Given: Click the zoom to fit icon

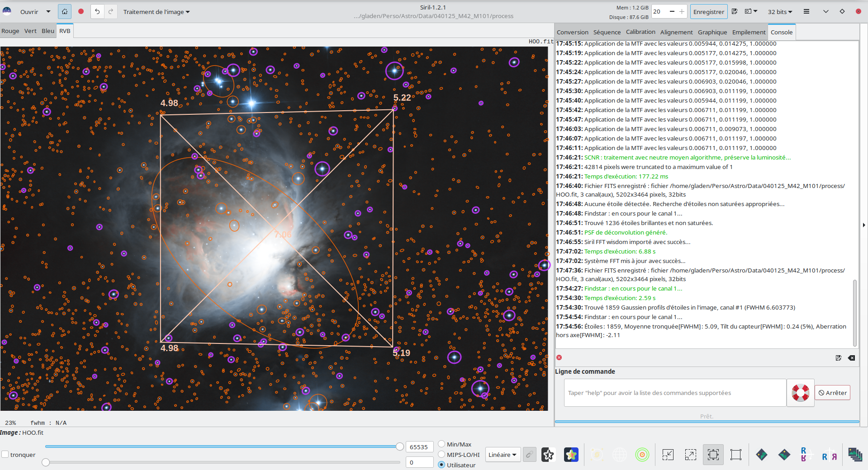Looking at the screenshot, I should (713, 455).
